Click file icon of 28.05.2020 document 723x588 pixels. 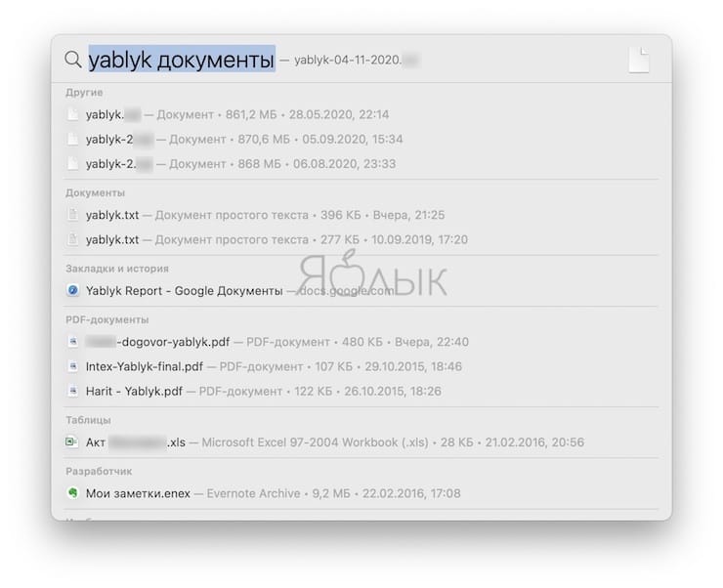(x=73, y=114)
